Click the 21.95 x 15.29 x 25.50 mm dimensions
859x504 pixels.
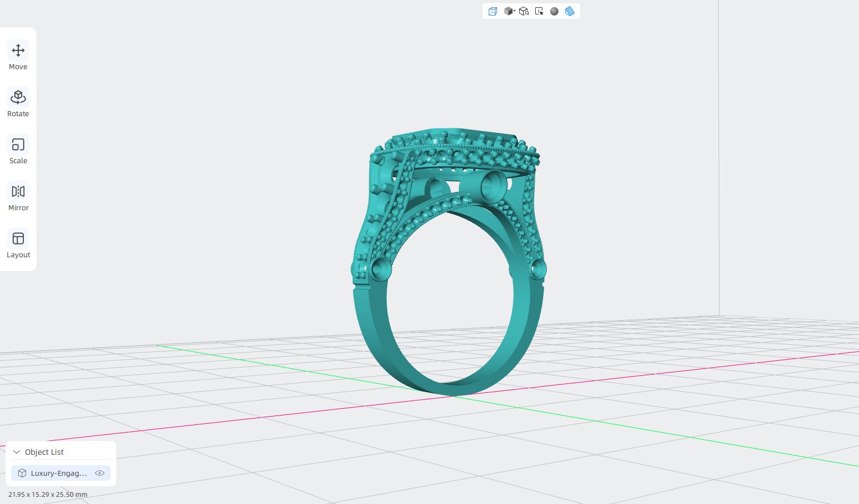point(48,495)
